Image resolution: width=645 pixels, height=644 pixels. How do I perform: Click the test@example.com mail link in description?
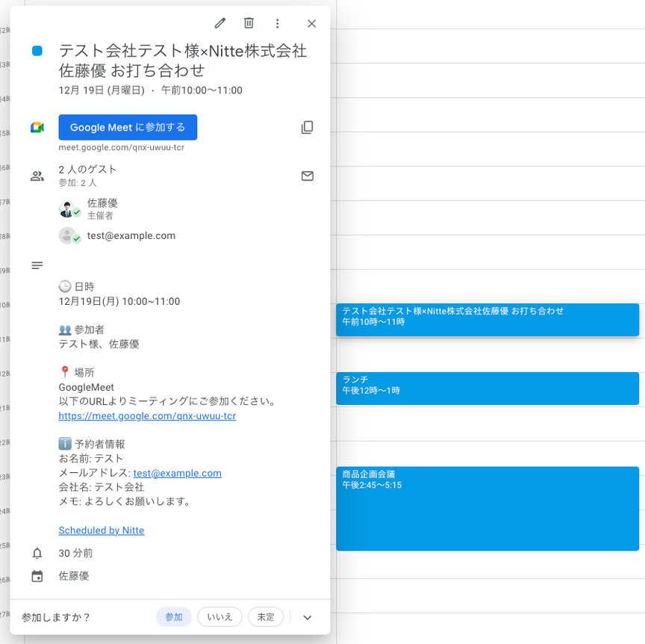(177, 473)
